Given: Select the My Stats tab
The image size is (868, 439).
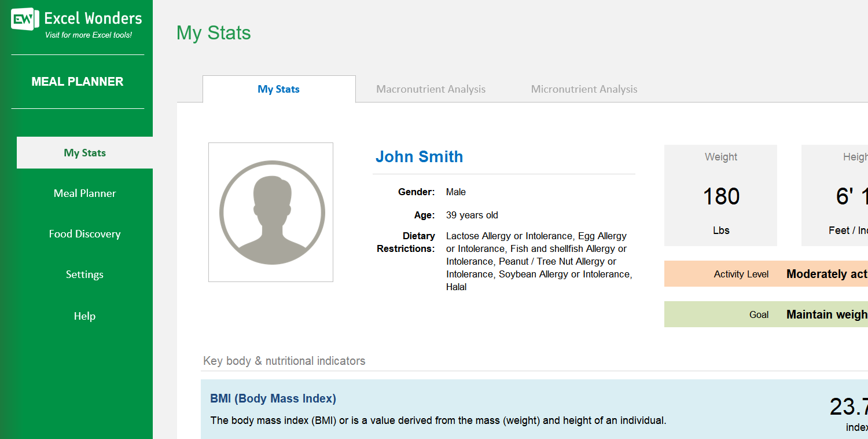Looking at the screenshot, I should click(x=278, y=89).
